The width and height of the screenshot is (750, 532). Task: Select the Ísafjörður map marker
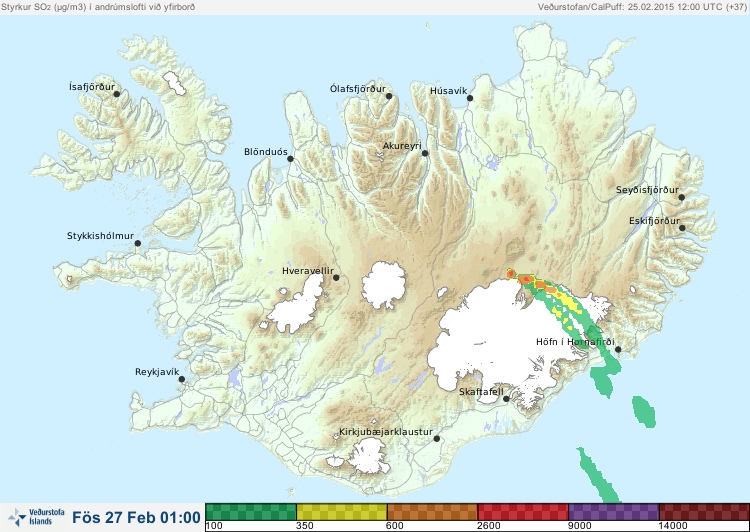116,94
